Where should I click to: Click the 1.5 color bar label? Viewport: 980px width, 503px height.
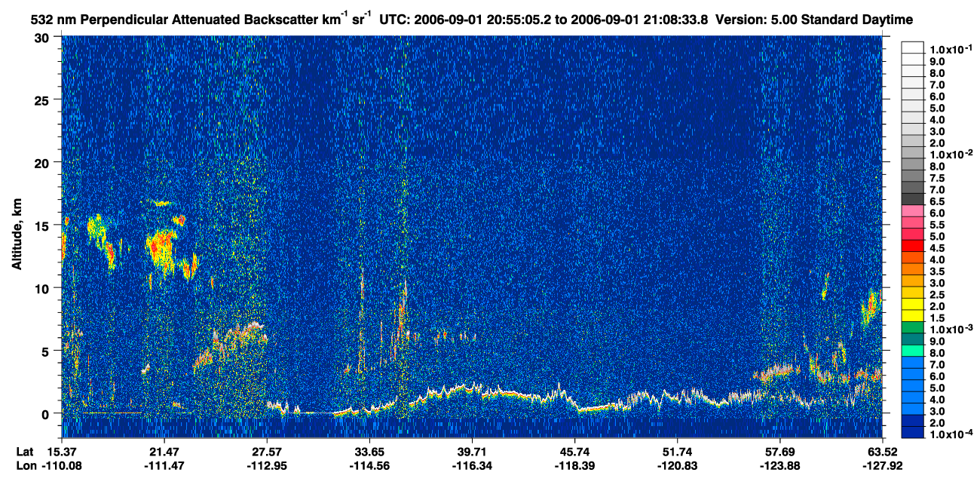(937, 319)
